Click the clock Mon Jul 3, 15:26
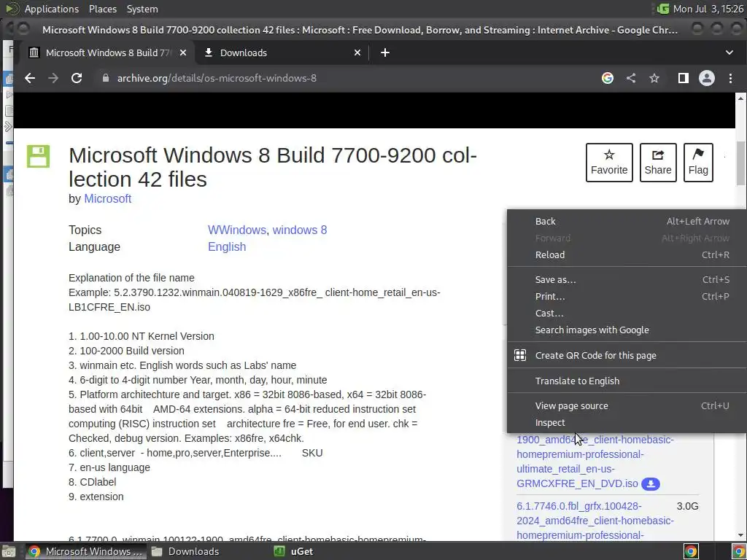Image resolution: width=747 pixels, height=560 pixels. [x=708, y=9]
